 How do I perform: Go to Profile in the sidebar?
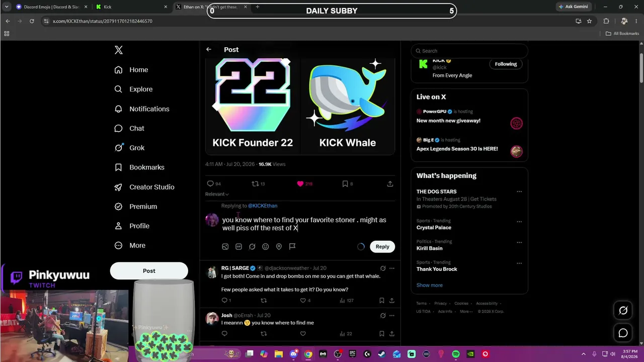[132, 226]
